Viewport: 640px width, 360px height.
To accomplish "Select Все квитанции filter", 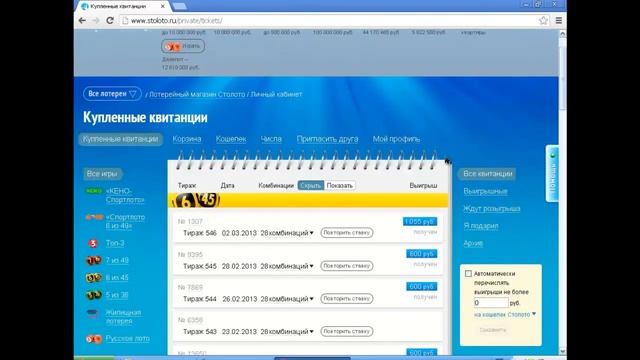I will [x=487, y=174].
